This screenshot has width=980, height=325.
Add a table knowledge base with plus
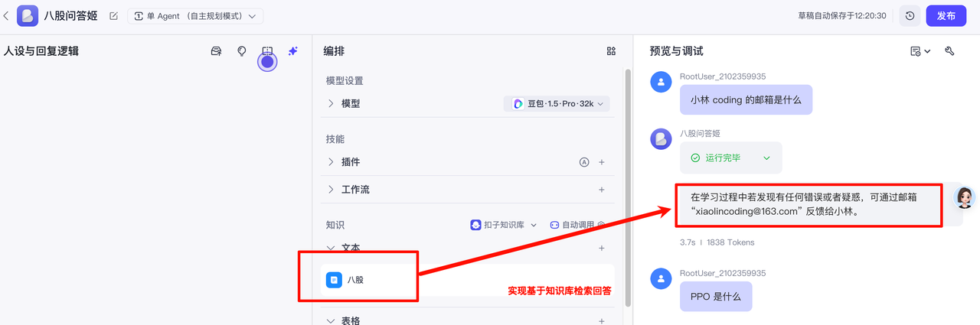pyautogui.click(x=602, y=321)
